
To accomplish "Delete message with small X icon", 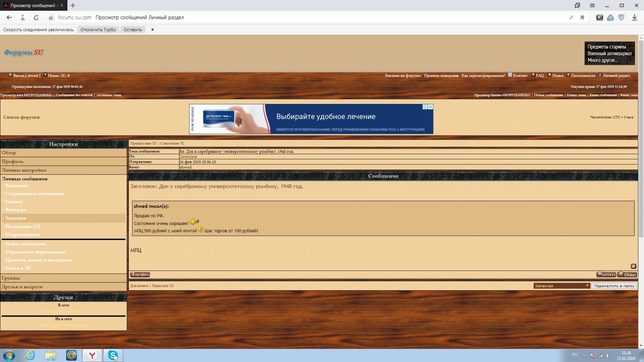I will (x=633, y=266).
